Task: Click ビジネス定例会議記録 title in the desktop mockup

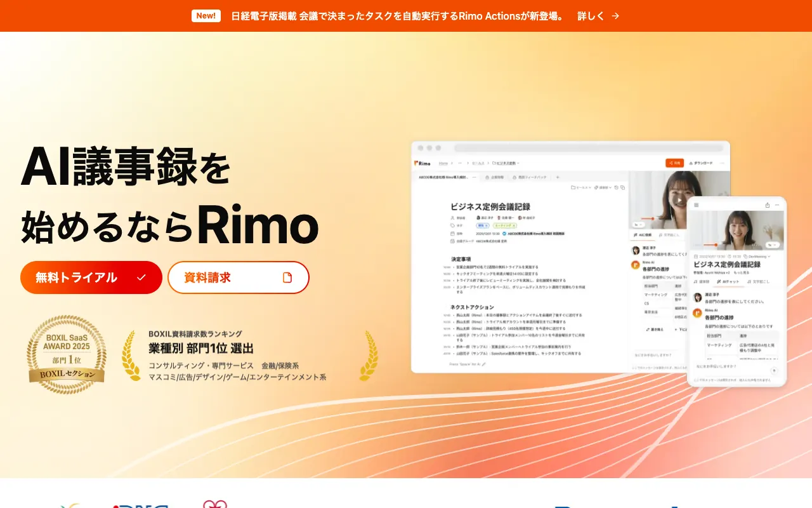Action: pos(490,206)
